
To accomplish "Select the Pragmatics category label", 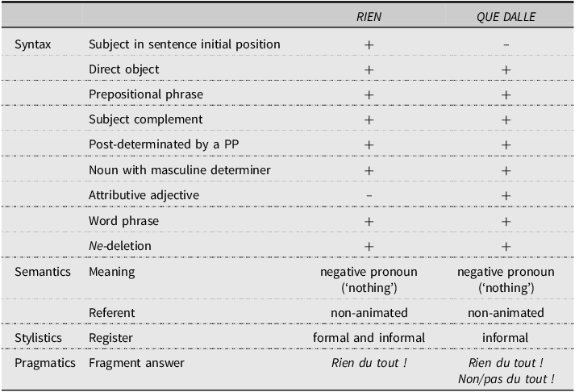I will (x=45, y=363).
